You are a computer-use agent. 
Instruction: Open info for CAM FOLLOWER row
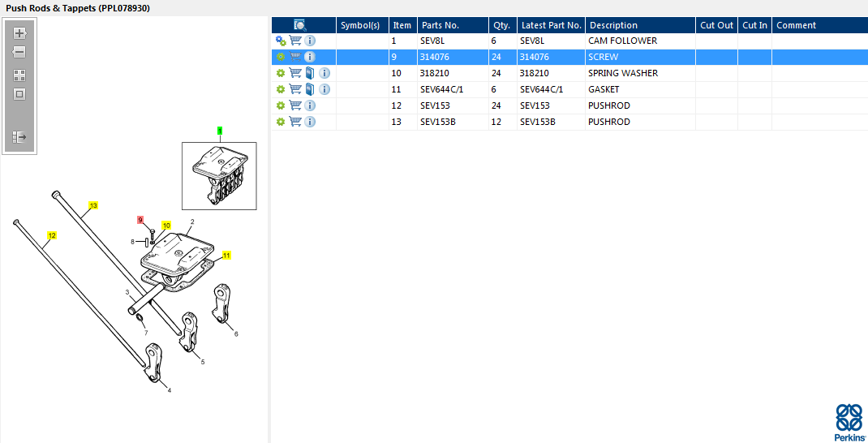point(310,41)
